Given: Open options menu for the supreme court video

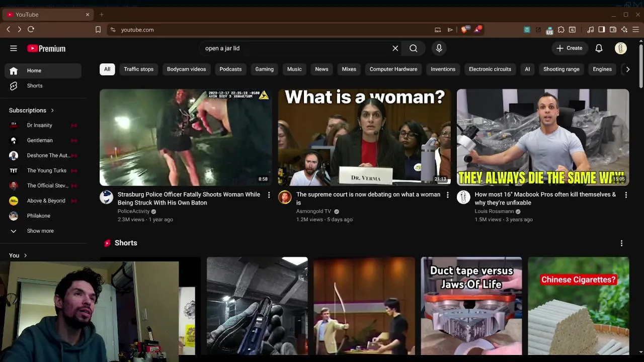Looking at the screenshot, I should [447, 195].
